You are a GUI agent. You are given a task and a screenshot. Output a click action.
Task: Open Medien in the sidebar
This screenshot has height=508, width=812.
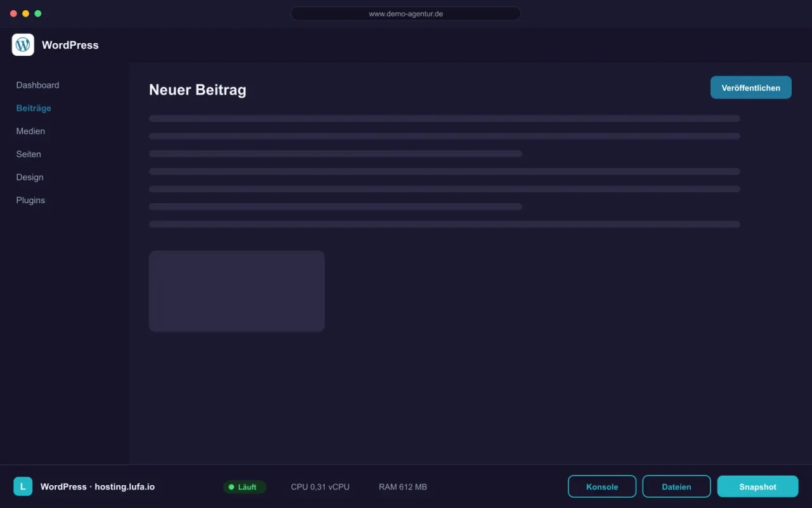click(x=30, y=131)
